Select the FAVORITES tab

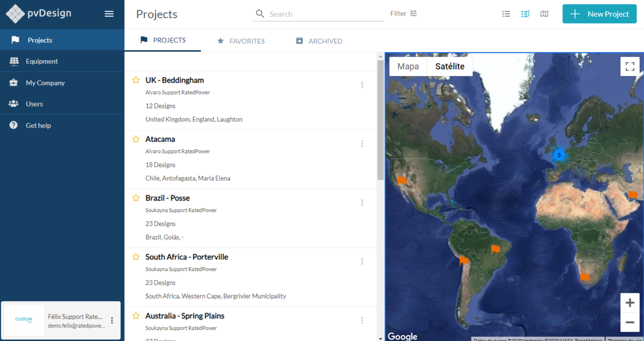coord(241,41)
